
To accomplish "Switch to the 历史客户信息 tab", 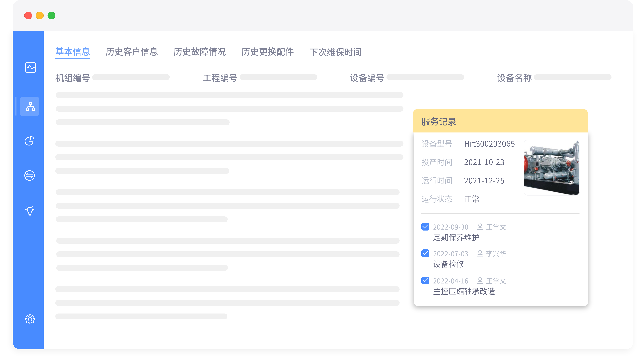I will point(132,52).
